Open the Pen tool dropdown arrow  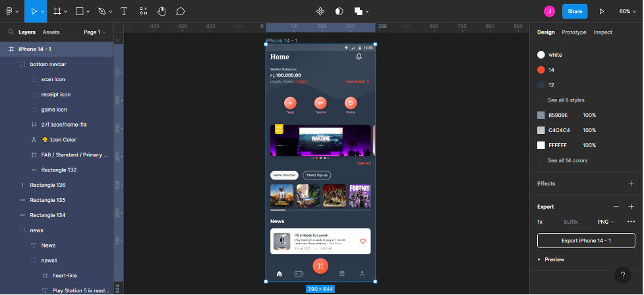[111, 12]
